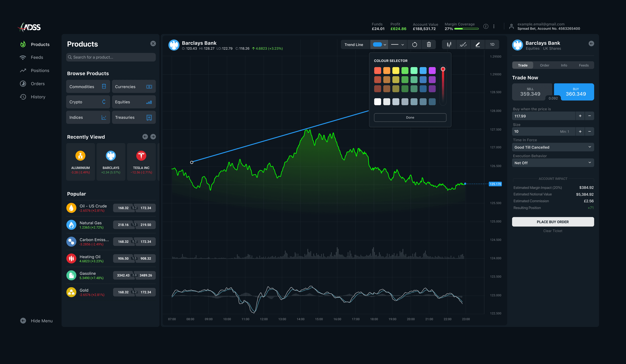Click Done in the colour selector
Viewport: 626px width, 364px height.
(410, 118)
